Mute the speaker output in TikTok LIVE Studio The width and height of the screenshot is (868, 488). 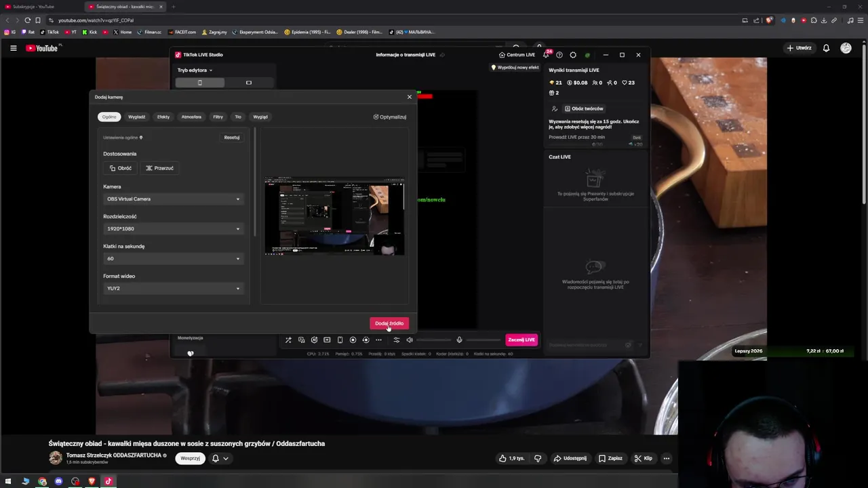[x=410, y=340]
